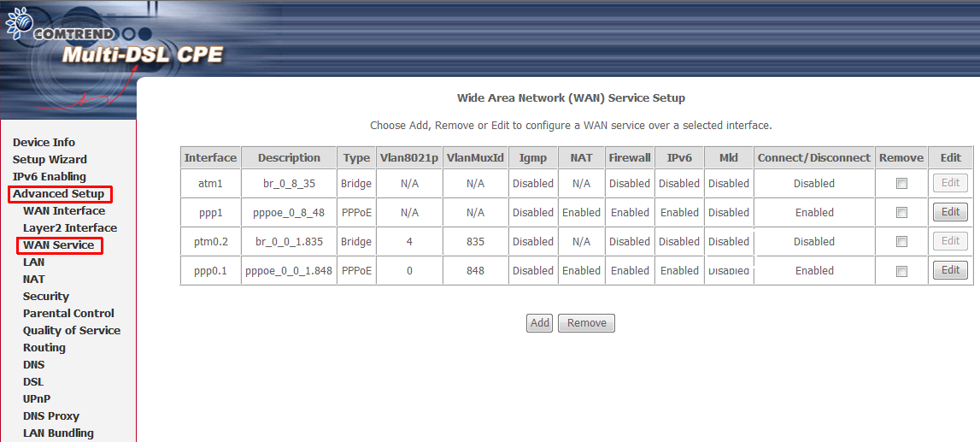This screenshot has height=442, width=980.
Task: Edit the ppp0.1 PPPoE service
Action: tap(950, 270)
